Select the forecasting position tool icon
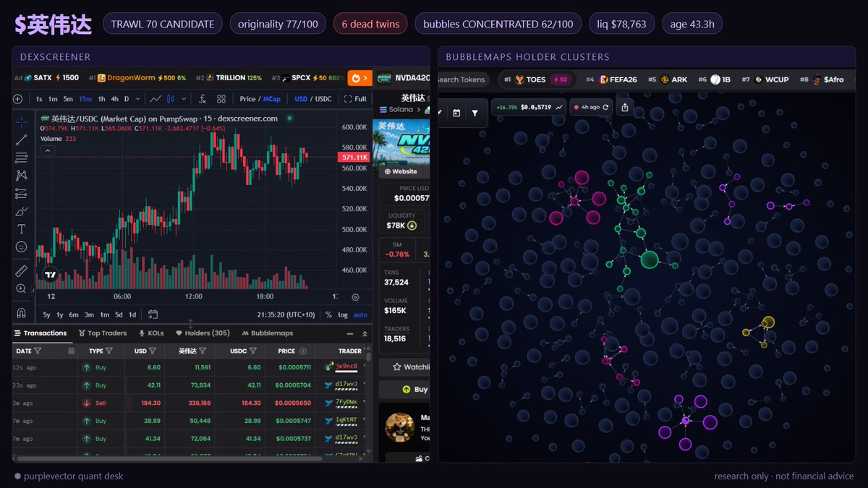Viewport: 868px width, 488px height. (22, 193)
